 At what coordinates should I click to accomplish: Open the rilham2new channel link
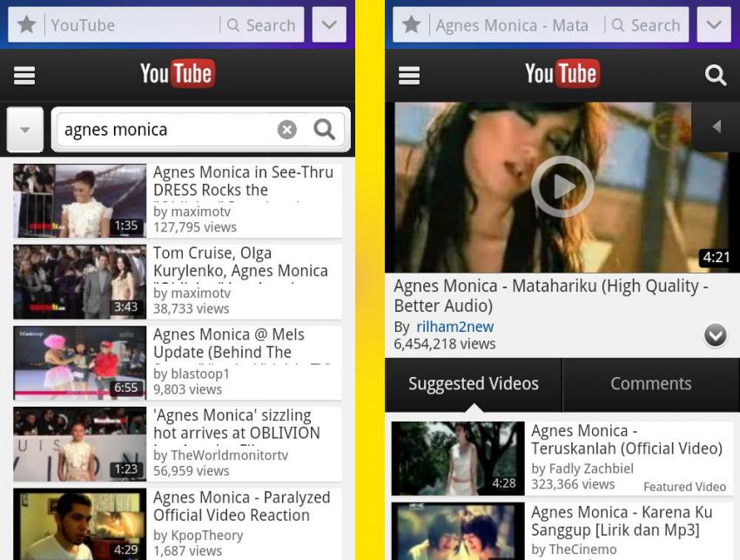pos(455,327)
